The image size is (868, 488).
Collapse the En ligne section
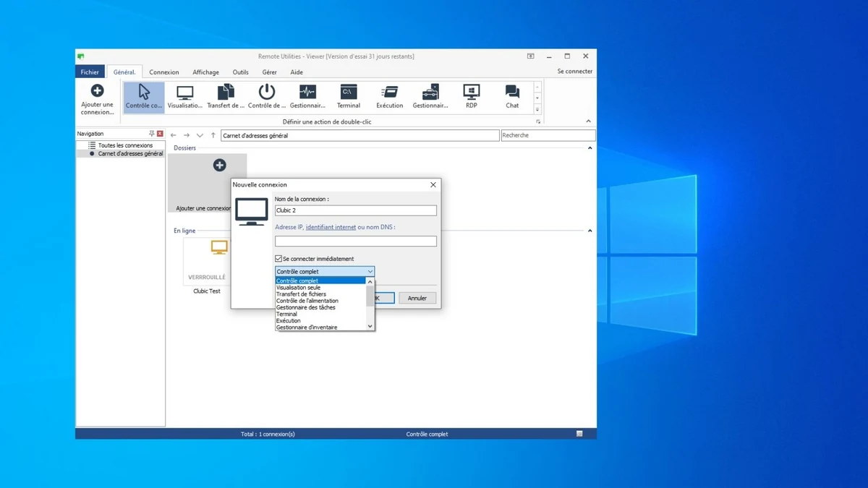pos(590,231)
